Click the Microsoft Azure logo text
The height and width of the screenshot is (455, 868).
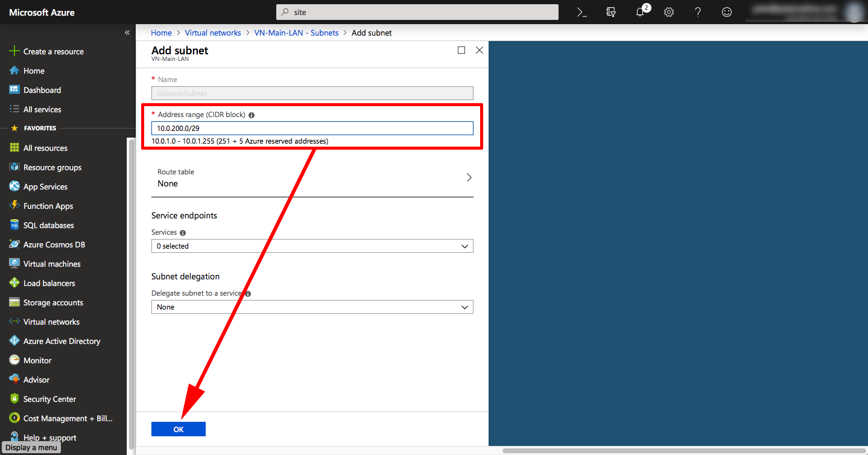(42, 12)
